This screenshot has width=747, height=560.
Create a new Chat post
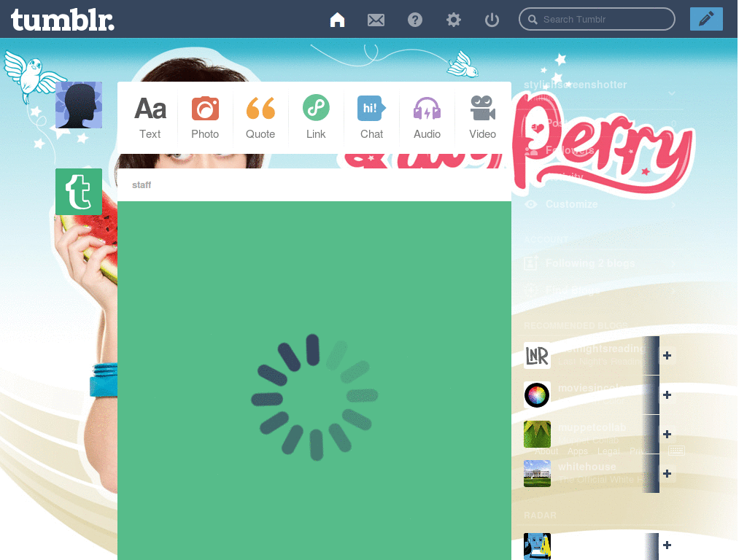(371, 117)
